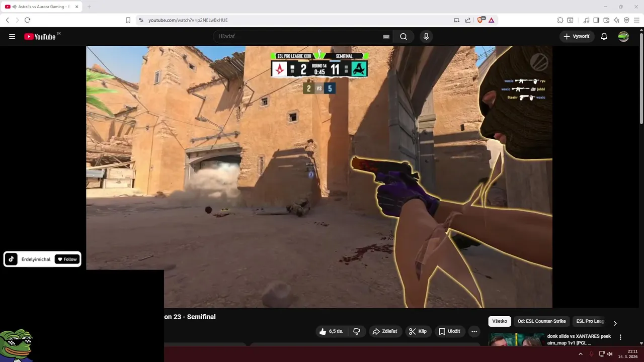This screenshot has height=362, width=644.
Task: Open the volume speaker tray icon
Action: pyautogui.click(x=610, y=354)
